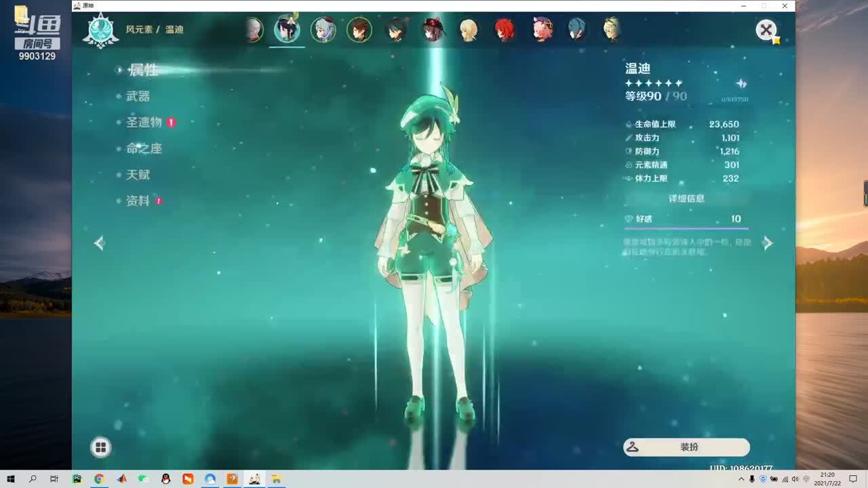
Task: Select the Hu Tao character portrait
Action: click(x=433, y=30)
